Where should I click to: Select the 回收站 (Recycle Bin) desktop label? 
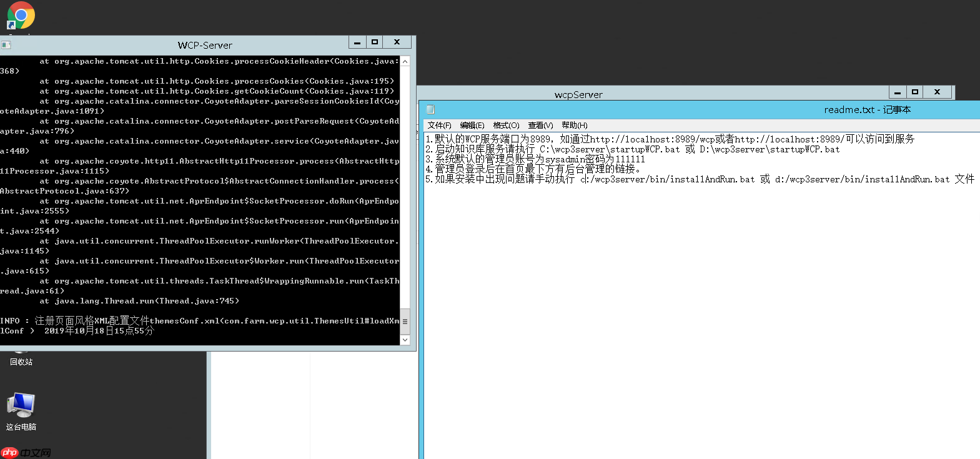click(21, 362)
